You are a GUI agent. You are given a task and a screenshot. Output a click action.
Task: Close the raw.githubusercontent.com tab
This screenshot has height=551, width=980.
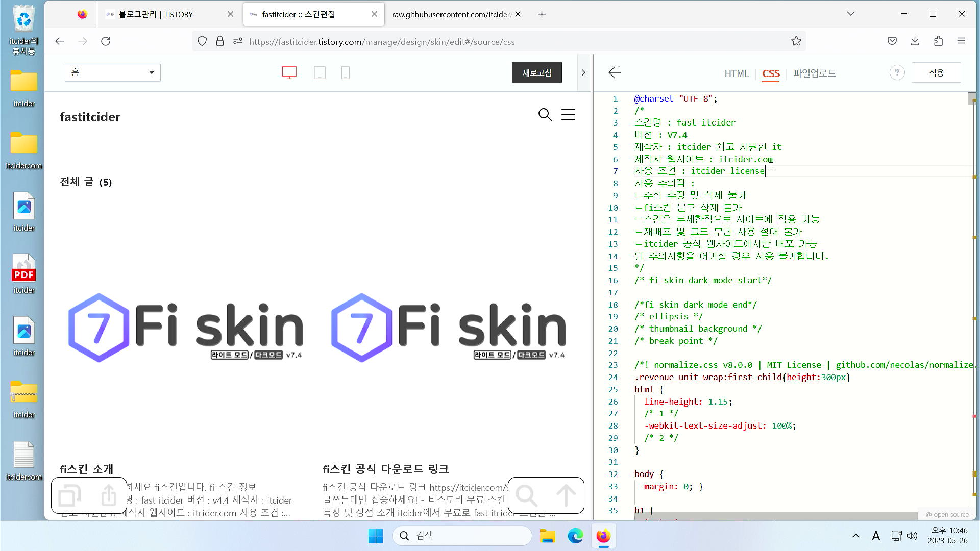(x=518, y=14)
